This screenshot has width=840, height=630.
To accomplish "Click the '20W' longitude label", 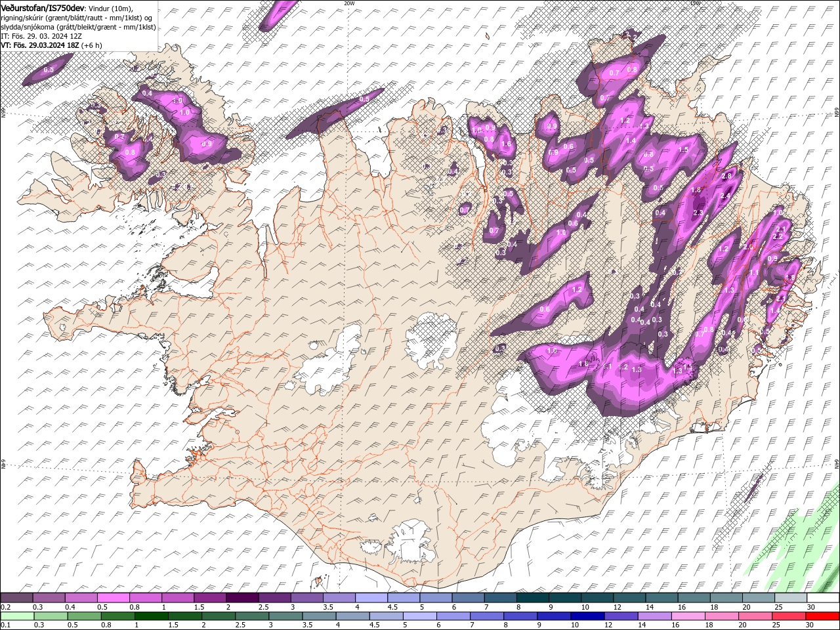I will (x=349, y=3).
